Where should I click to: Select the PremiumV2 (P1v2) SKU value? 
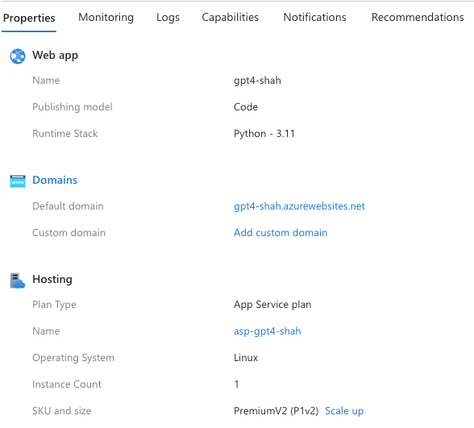pos(276,411)
